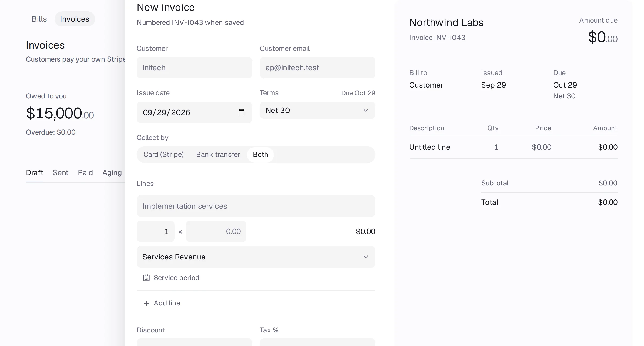Click the line unit price field
The image size is (644, 346).
[216, 231]
